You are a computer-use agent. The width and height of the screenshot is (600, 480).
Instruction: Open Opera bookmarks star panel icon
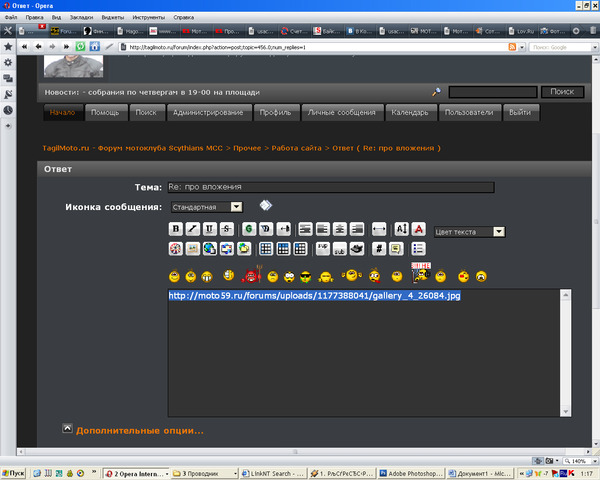point(8,47)
